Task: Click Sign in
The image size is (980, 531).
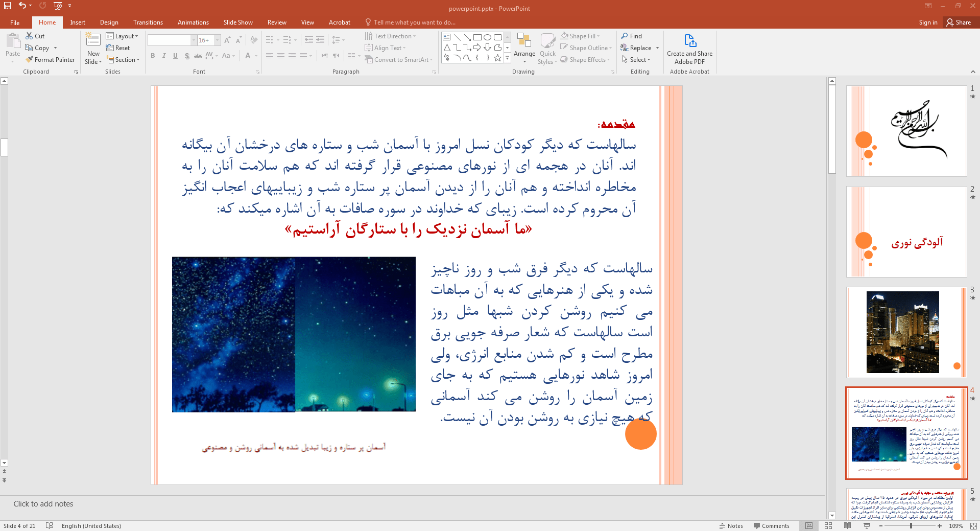Action: pyautogui.click(x=928, y=22)
